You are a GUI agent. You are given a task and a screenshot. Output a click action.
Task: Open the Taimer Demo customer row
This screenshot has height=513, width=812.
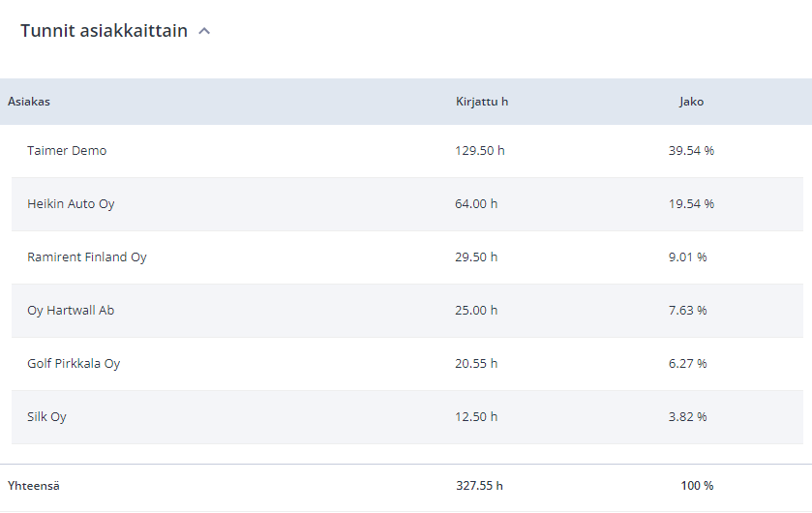407,151
